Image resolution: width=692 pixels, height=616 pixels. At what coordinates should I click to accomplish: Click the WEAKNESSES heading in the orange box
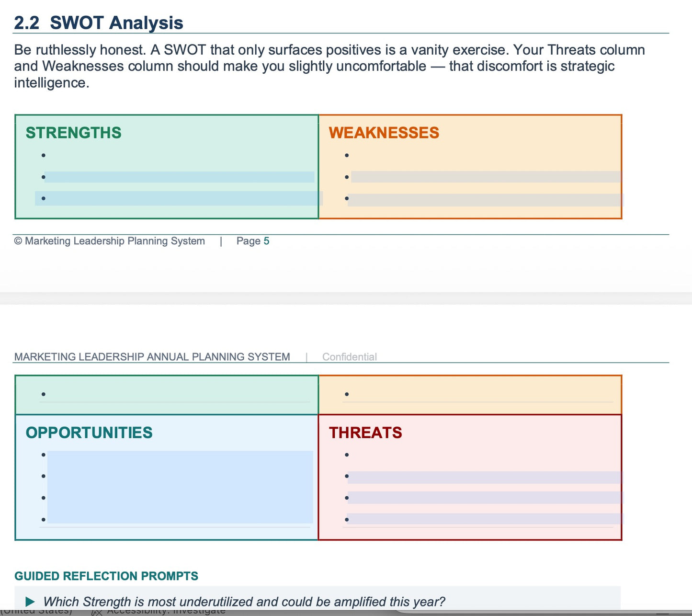(384, 133)
